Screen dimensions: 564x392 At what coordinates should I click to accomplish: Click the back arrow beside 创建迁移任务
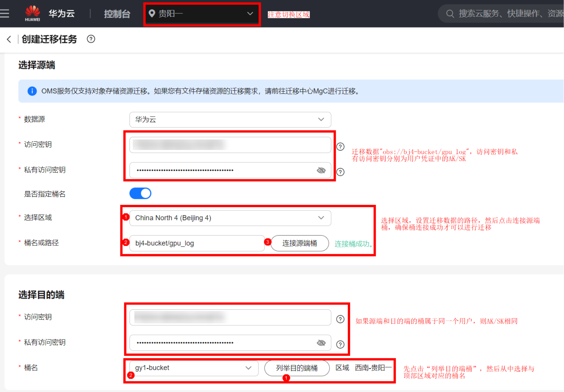[9, 39]
